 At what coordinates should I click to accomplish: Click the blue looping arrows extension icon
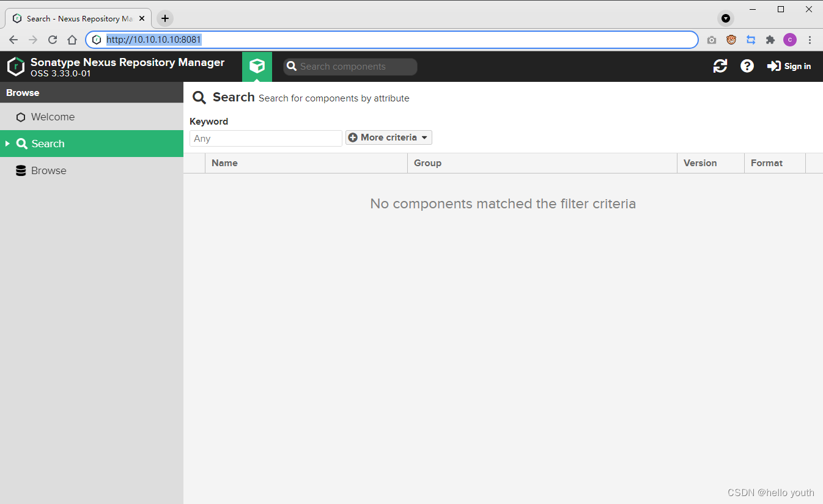751,39
